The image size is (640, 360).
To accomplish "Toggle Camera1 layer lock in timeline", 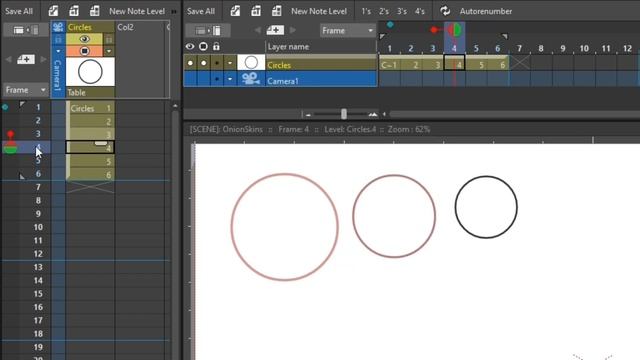I will pyautogui.click(x=217, y=79).
